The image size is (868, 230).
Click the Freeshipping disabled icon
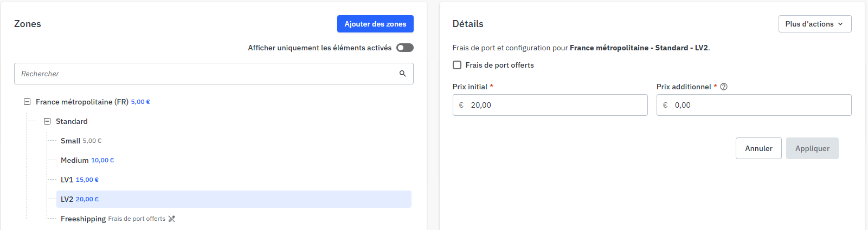click(172, 219)
